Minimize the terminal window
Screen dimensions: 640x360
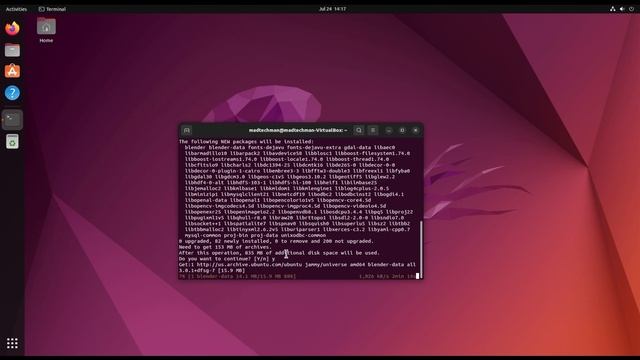389,130
